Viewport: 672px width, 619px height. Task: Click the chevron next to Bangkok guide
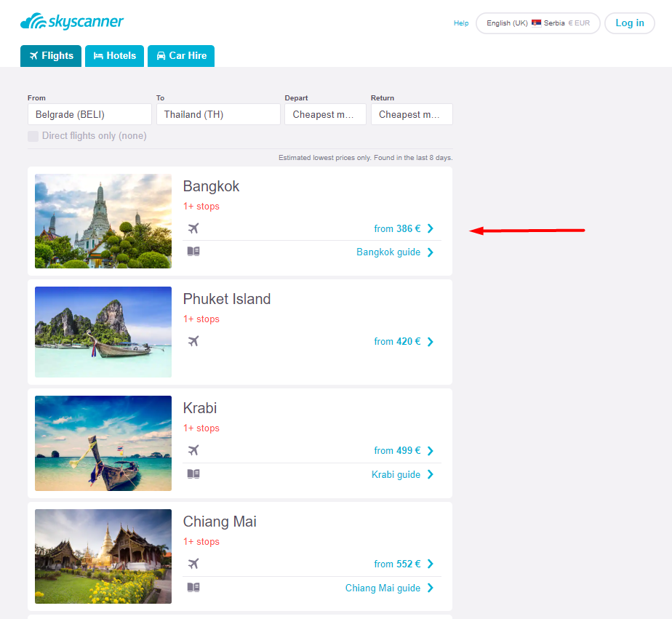pyautogui.click(x=431, y=252)
